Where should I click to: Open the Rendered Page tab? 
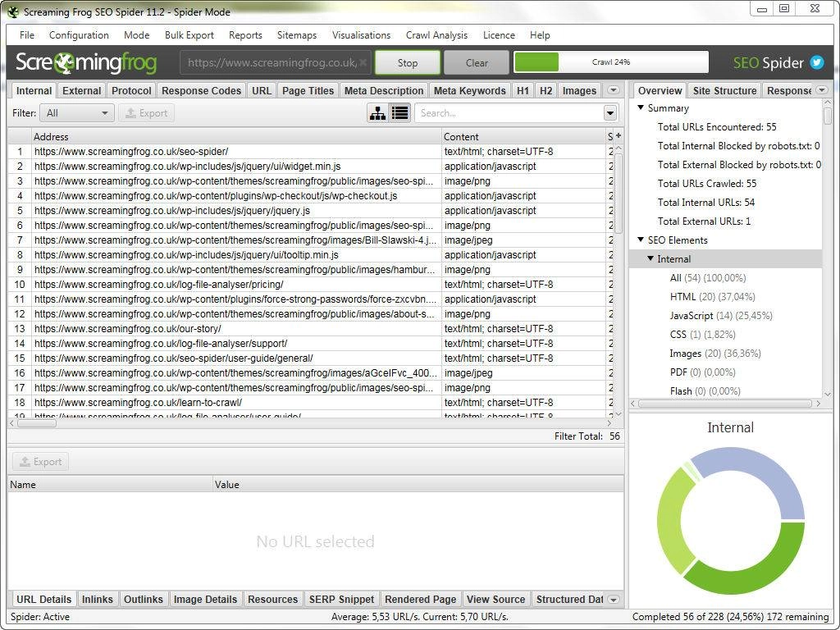421,600
